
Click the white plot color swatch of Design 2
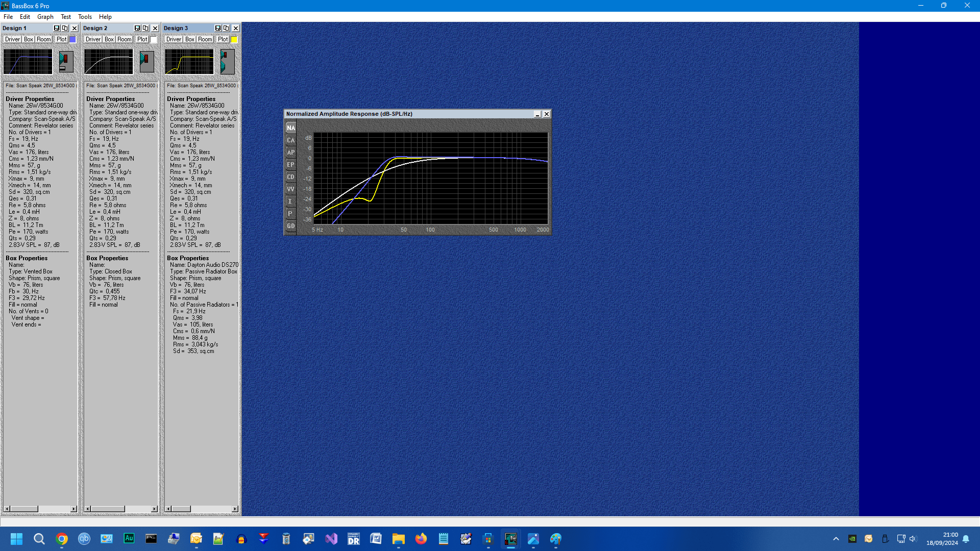(x=153, y=39)
